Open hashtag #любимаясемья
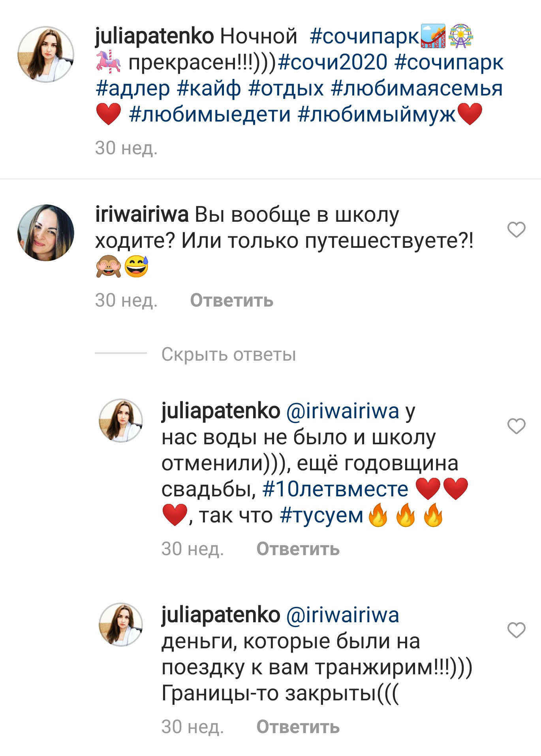Viewport: 541px width, 756px height. (x=417, y=88)
